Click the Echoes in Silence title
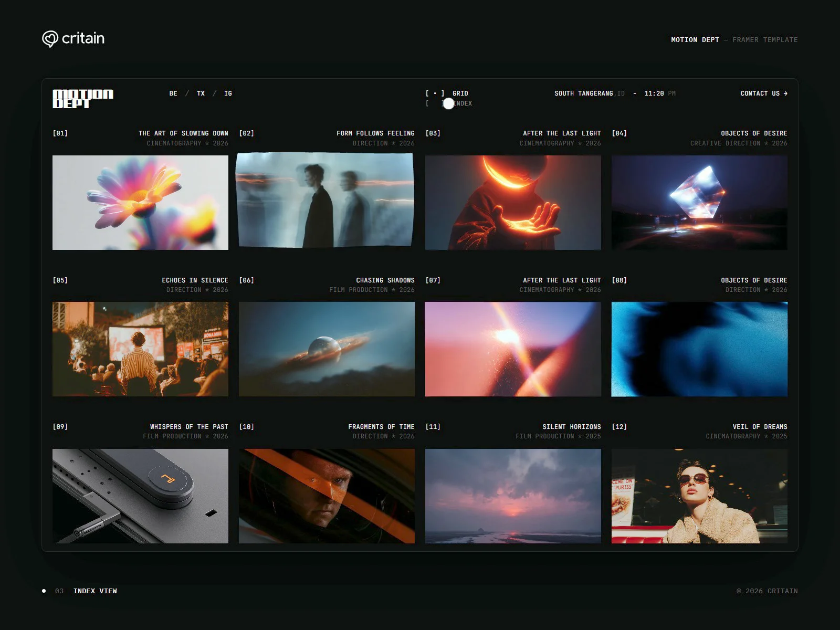Viewport: 840px width, 630px height. point(195,280)
